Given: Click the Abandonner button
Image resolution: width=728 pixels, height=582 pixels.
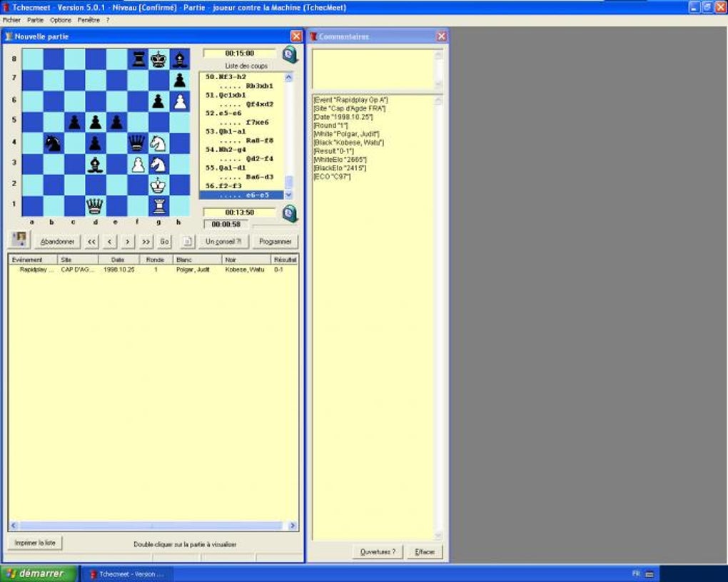Looking at the screenshot, I should pyautogui.click(x=58, y=242).
